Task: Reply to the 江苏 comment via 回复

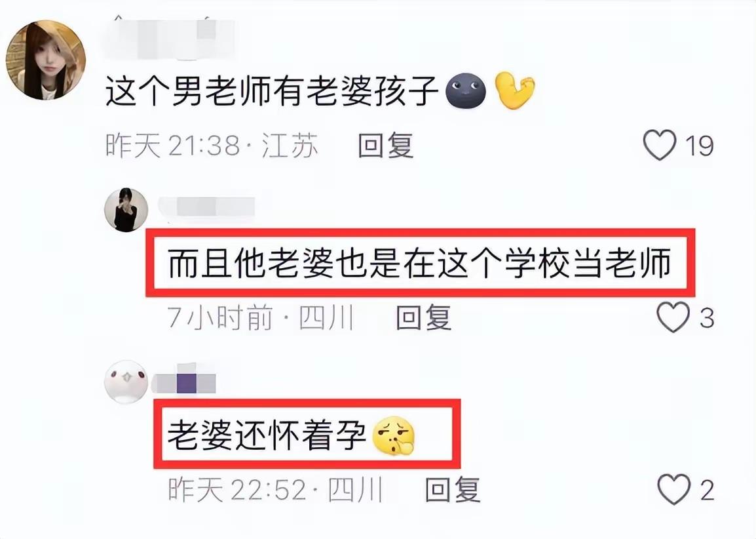Action: coord(386,146)
